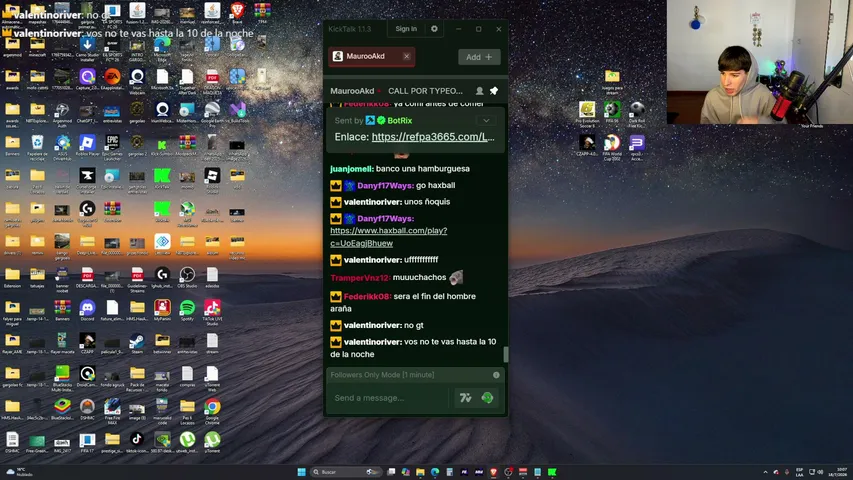Open the 7TV emote picker icon

465,398
